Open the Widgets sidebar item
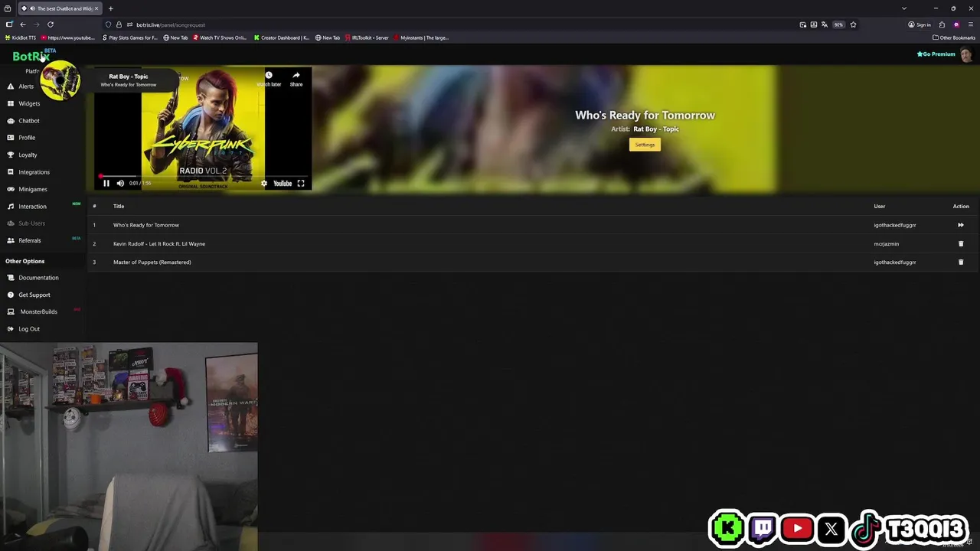This screenshot has height=551, width=980. tap(29, 103)
